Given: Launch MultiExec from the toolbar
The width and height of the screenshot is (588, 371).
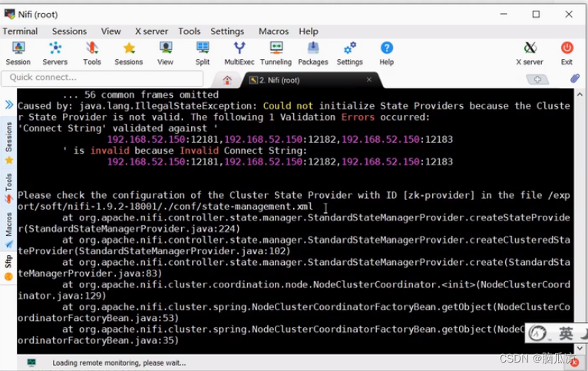Looking at the screenshot, I should pos(239,53).
